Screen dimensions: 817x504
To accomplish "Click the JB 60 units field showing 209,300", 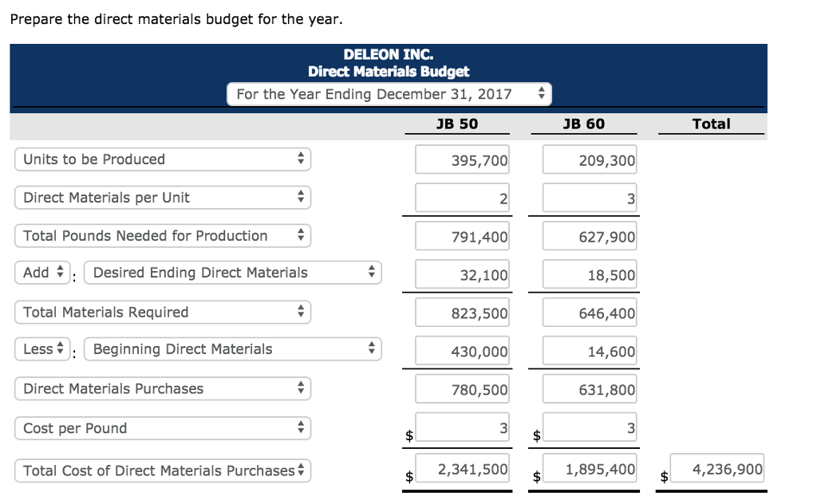I will [x=589, y=159].
